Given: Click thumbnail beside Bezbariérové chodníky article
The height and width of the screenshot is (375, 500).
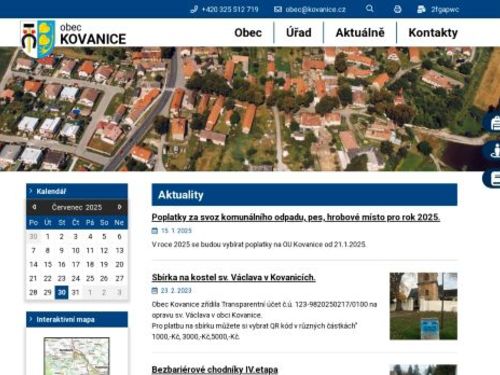Looking at the screenshot, I should click(423, 370).
